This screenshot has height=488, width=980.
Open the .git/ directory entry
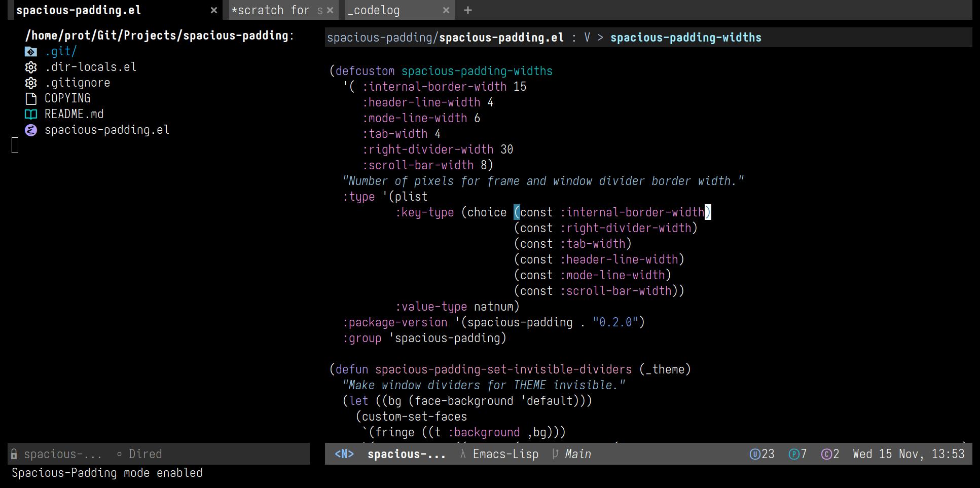click(x=61, y=51)
